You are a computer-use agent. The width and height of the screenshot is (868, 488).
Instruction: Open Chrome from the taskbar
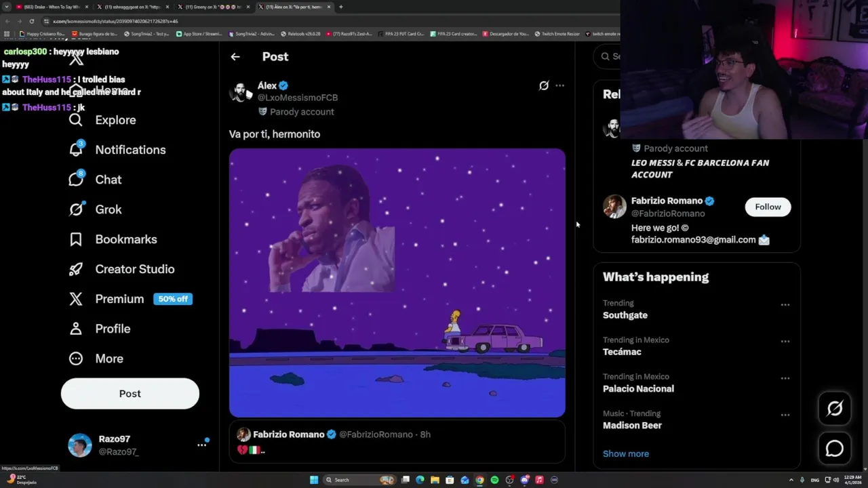click(479, 480)
